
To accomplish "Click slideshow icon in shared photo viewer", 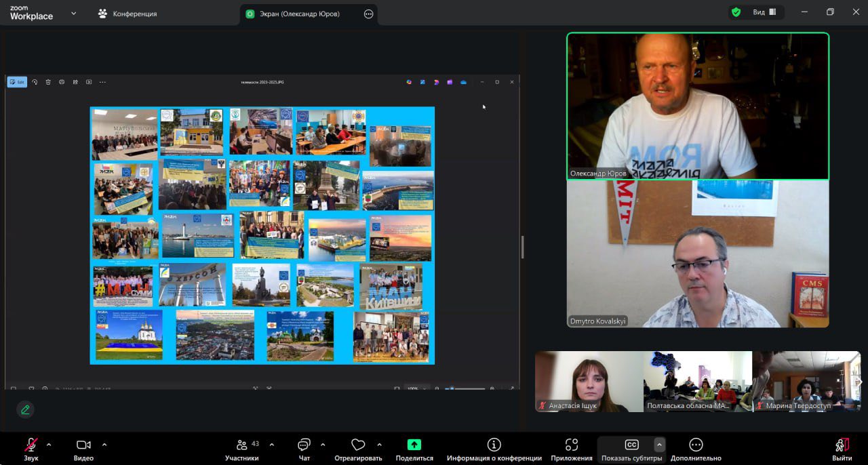I will [89, 82].
